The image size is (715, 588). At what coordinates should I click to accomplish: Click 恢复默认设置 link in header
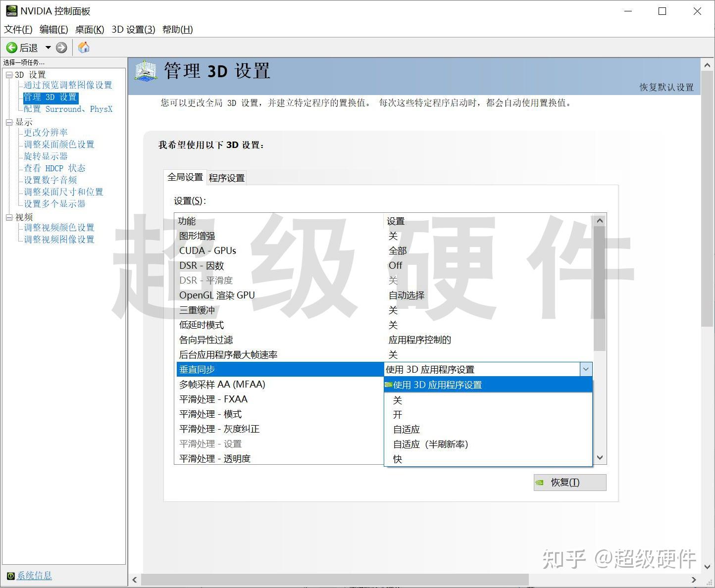(666, 87)
